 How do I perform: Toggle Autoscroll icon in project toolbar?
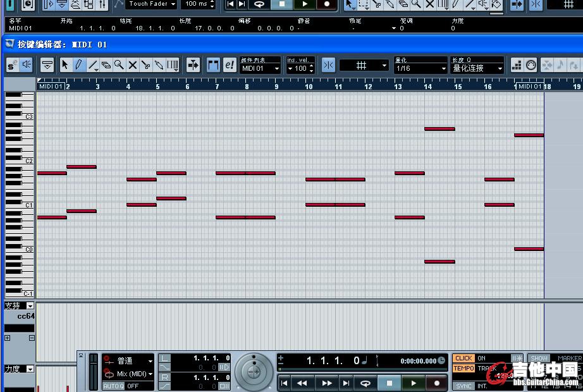pyautogui.click(x=517, y=4)
